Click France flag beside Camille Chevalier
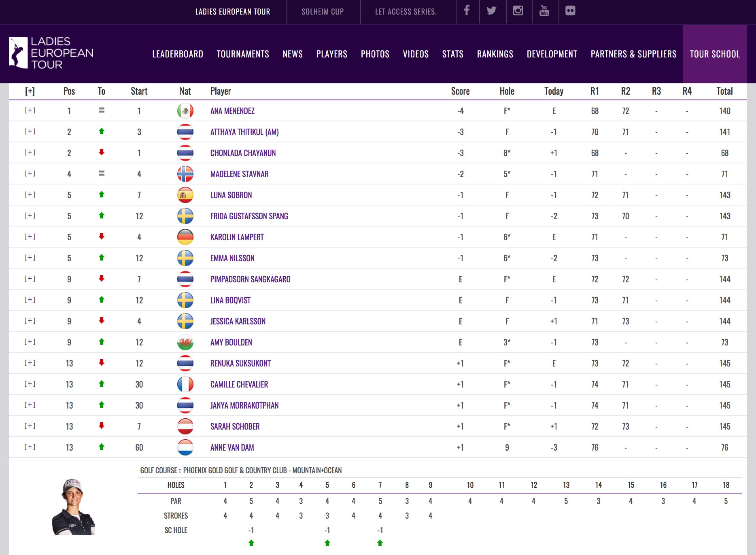Viewport: 756px width, 555px height. (x=185, y=384)
